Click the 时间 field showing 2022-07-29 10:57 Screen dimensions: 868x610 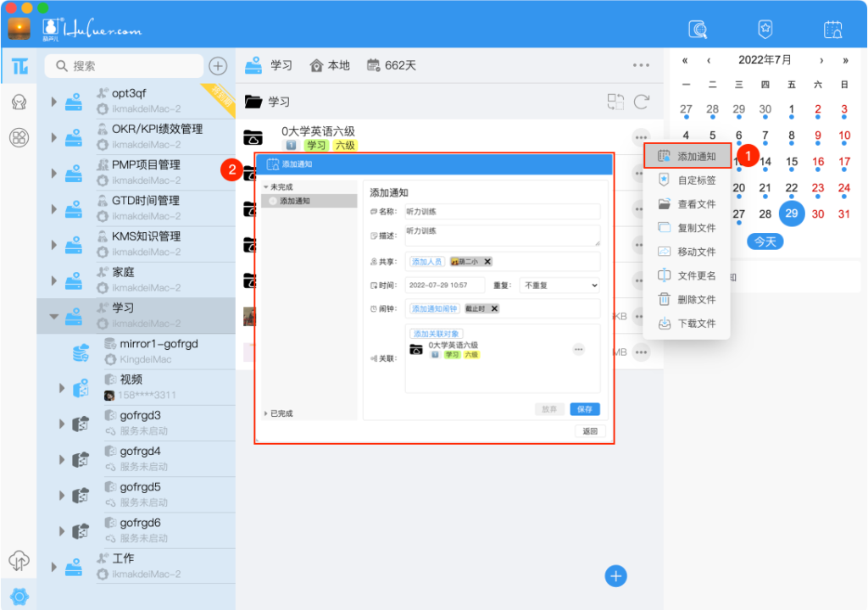(445, 285)
